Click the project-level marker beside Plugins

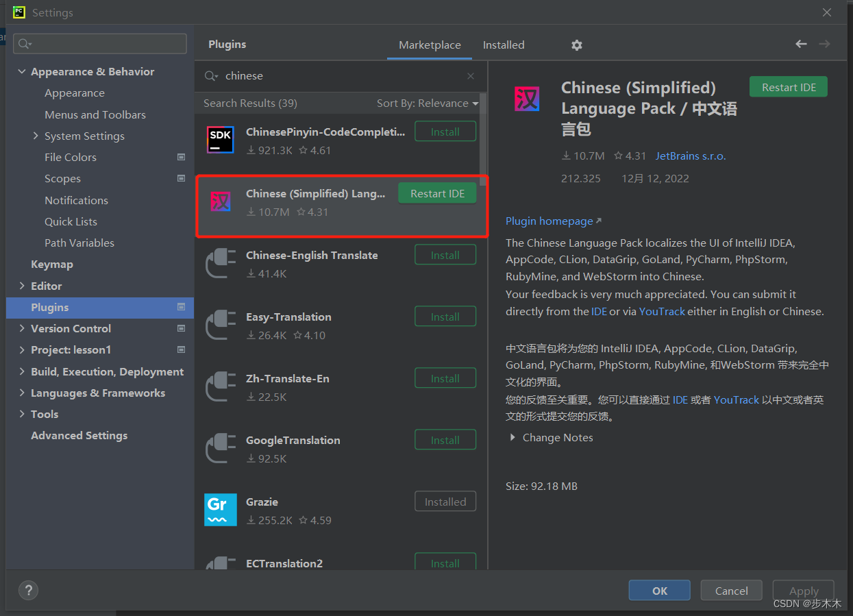tap(181, 307)
